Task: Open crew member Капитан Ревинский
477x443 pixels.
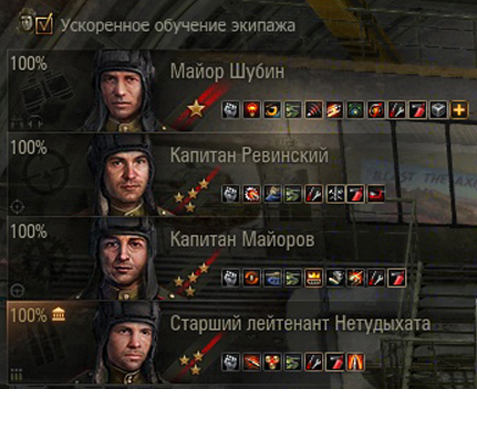Action: (x=242, y=174)
